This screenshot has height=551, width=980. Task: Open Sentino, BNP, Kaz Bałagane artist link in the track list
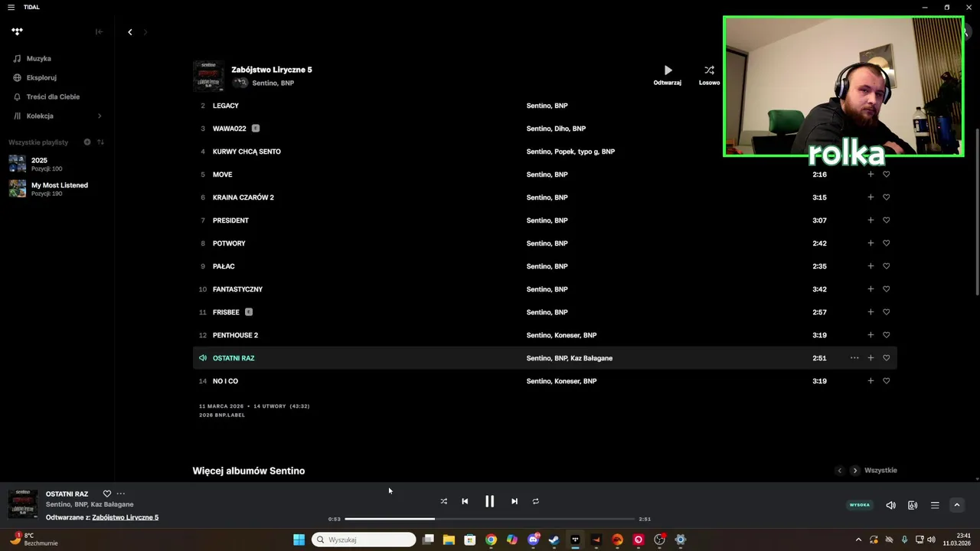570,358
